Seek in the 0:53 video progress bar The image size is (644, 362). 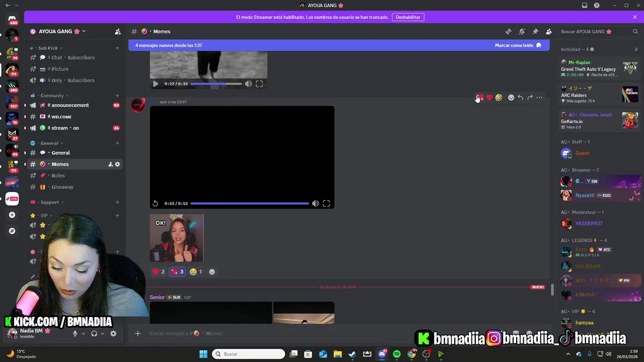(250, 203)
